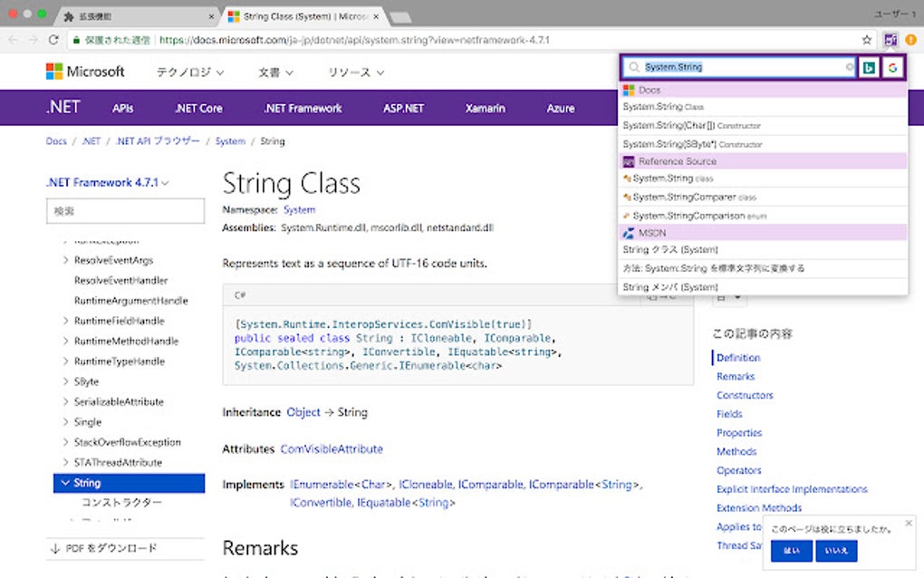Select String クラス (System) MSDN result

(x=763, y=250)
